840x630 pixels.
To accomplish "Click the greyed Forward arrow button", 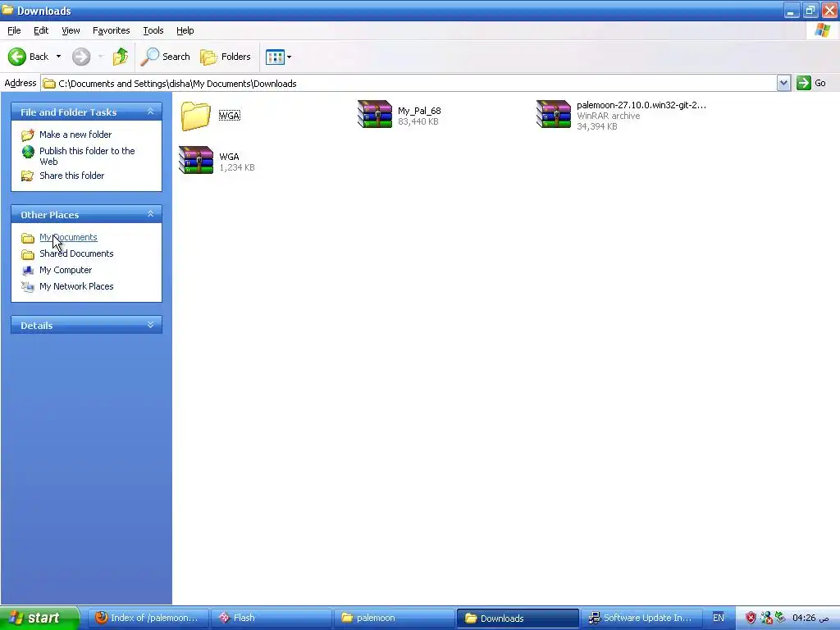I will (x=81, y=57).
